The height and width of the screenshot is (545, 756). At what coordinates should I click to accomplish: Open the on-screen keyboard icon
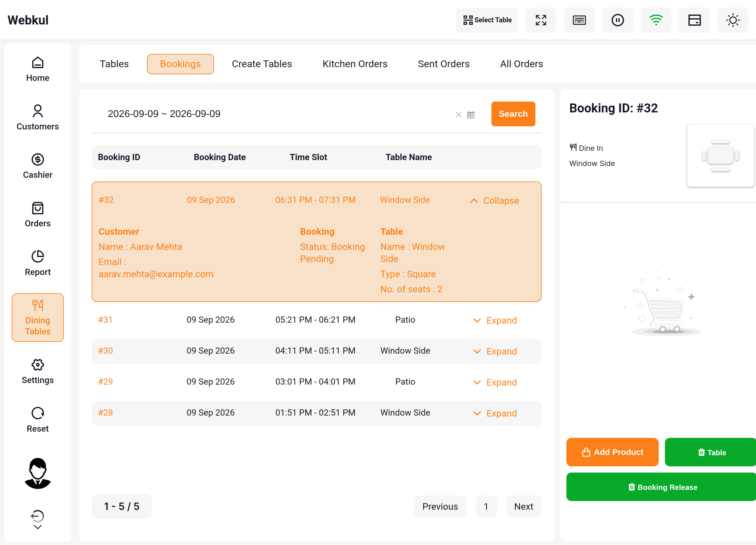[x=579, y=20]
